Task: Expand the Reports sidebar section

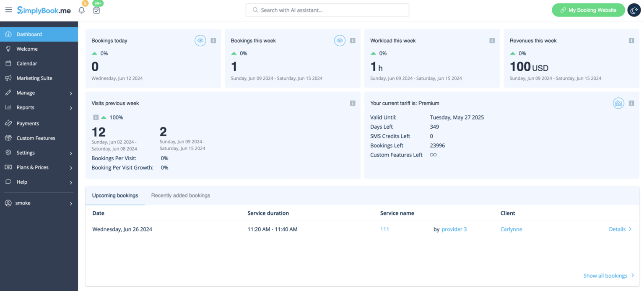Action: point(25,107)
